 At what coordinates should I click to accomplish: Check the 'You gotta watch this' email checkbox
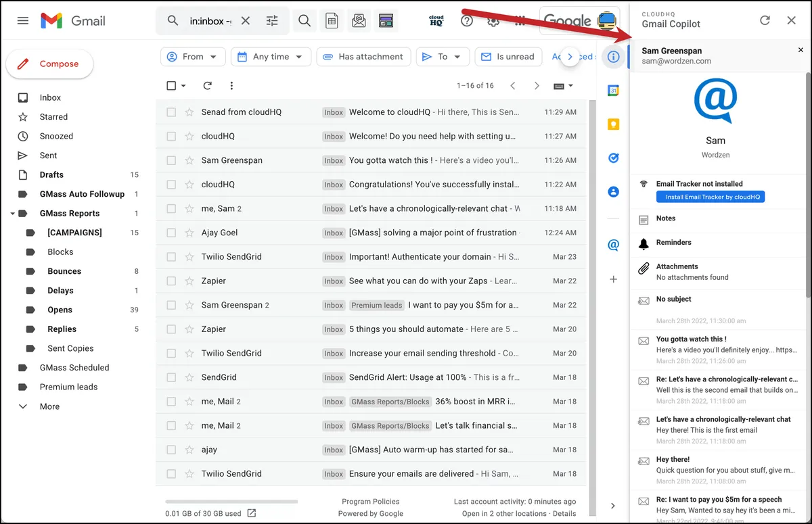tap(171, 160)
